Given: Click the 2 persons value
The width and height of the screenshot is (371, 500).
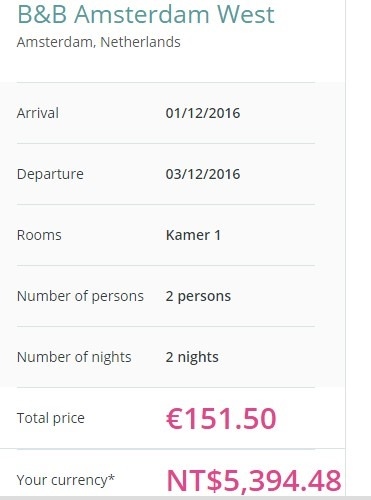Looking at the screenshot, I should [198, 296].
